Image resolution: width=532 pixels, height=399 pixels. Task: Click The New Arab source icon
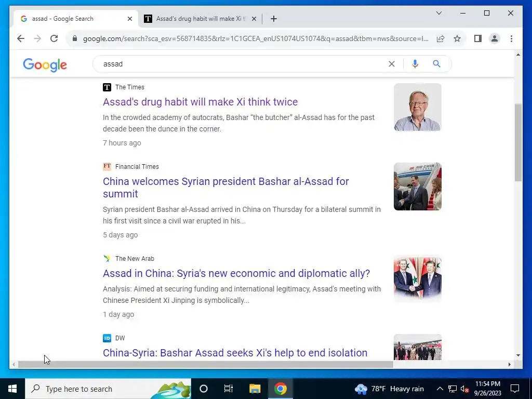click(107, 259)
